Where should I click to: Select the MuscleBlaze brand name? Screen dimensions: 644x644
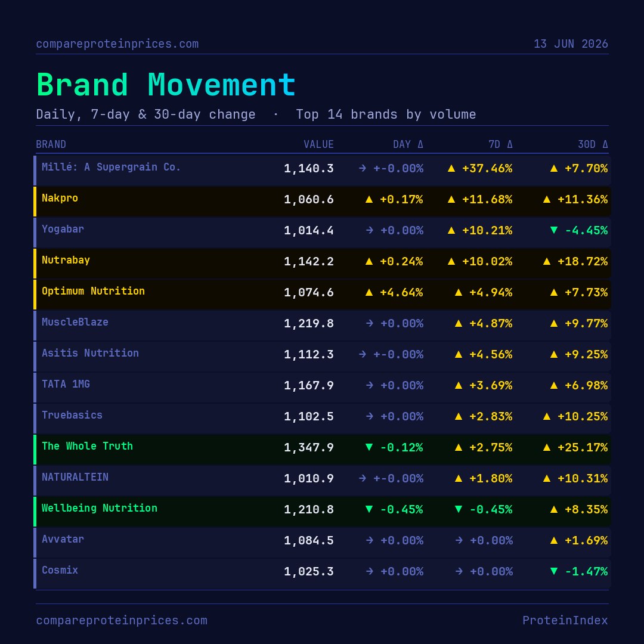click(75, 322)
